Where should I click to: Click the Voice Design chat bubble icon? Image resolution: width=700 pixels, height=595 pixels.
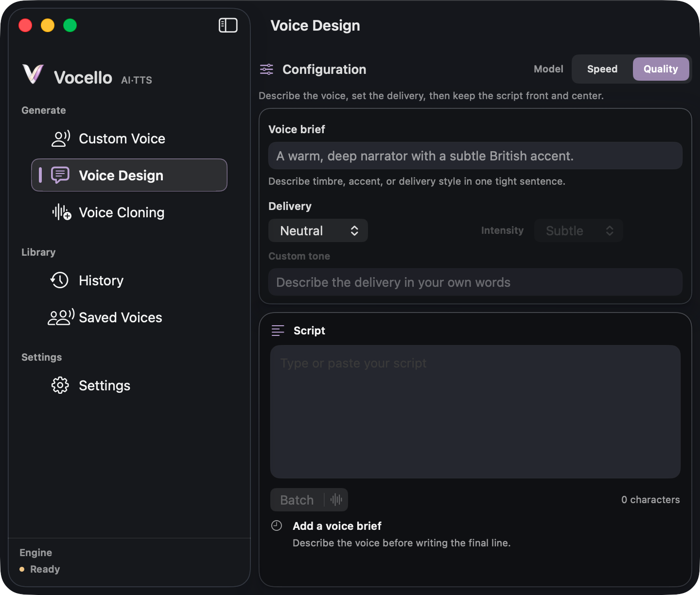coord(60,175)
